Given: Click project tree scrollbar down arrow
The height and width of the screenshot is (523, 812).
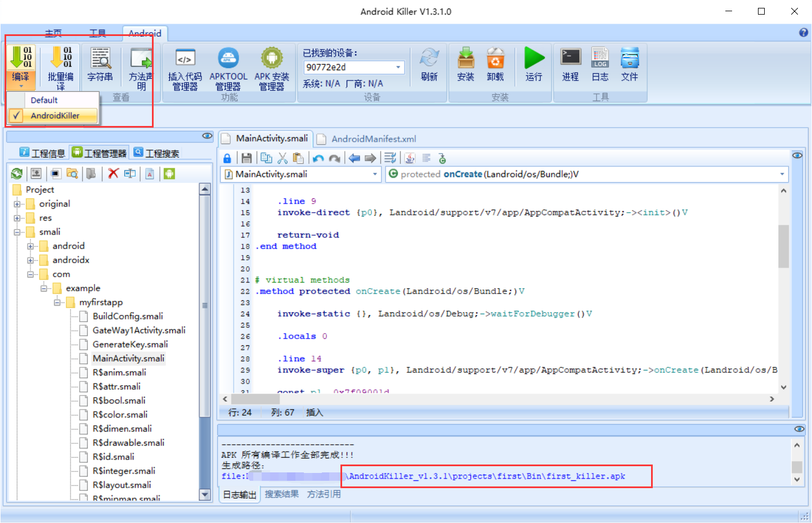Looking at the screenshot, I should 205,495.
